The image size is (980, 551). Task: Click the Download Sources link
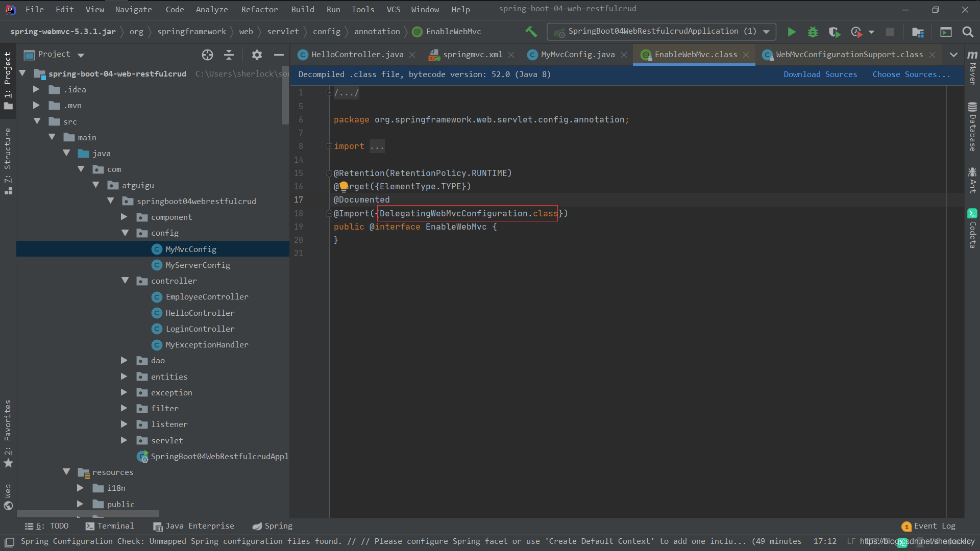tap(820, 74)
